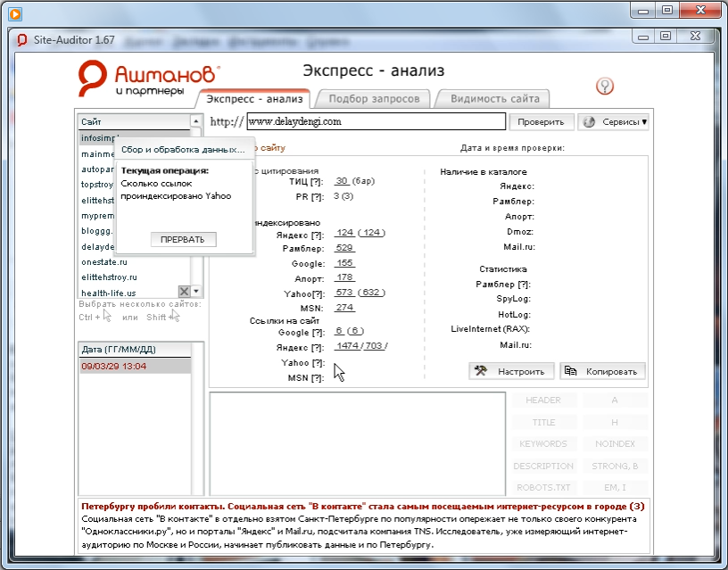This screenshot has height=570, width=728.
Task: Select the myprem site entry
Action: tap(97, 216)
